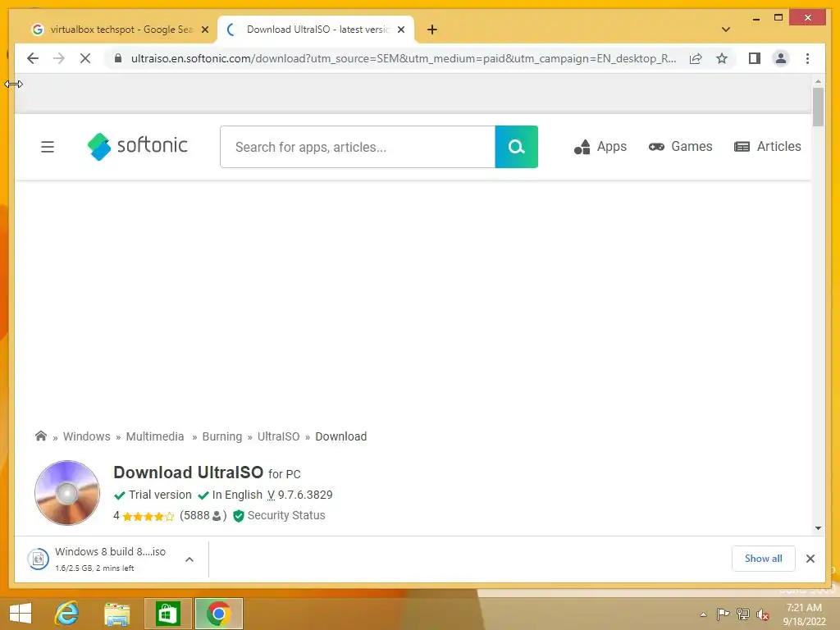Open the Security Status shield link
This screenshot has width=840, height=630.
coord(280,515)
